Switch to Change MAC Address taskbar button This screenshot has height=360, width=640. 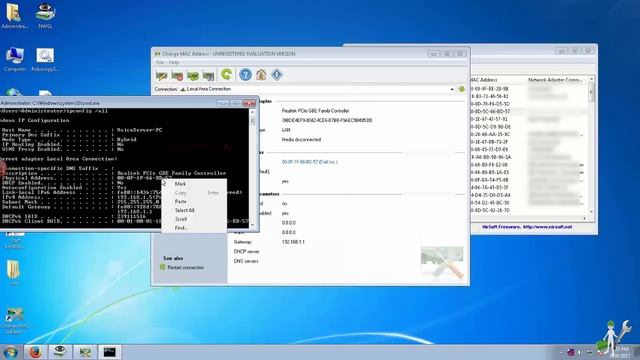85,352
